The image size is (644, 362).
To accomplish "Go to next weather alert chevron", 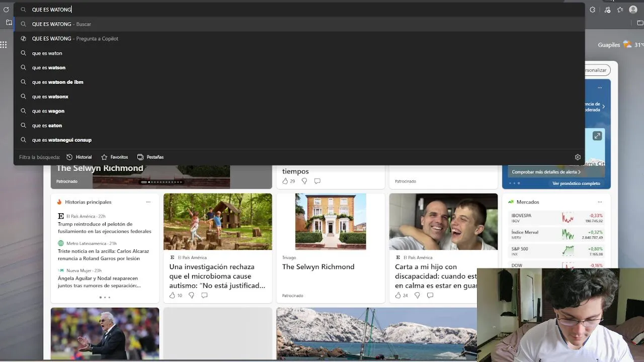I will (x=603, y=107).
